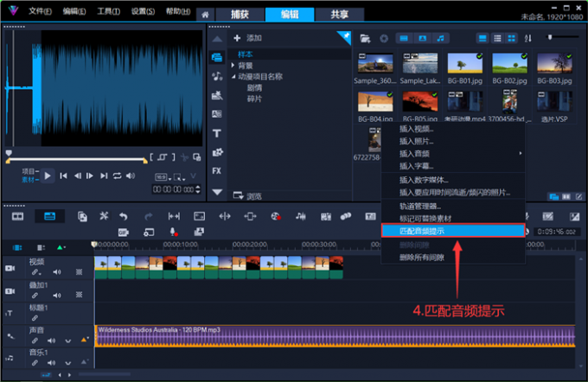Image resolution: width=588 pixels, height=382 pixels.
Task: Expand the 插入音频 submenu arrow
Action: coord(520,153)
